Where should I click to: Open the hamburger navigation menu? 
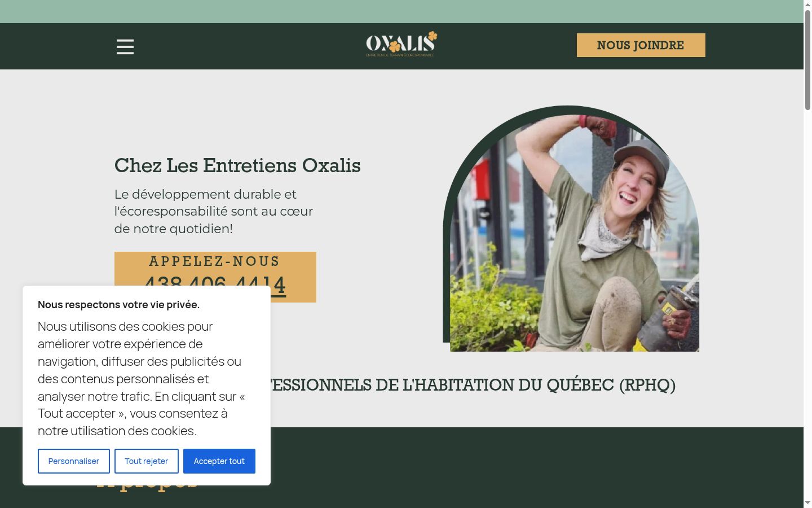point(125,47)
